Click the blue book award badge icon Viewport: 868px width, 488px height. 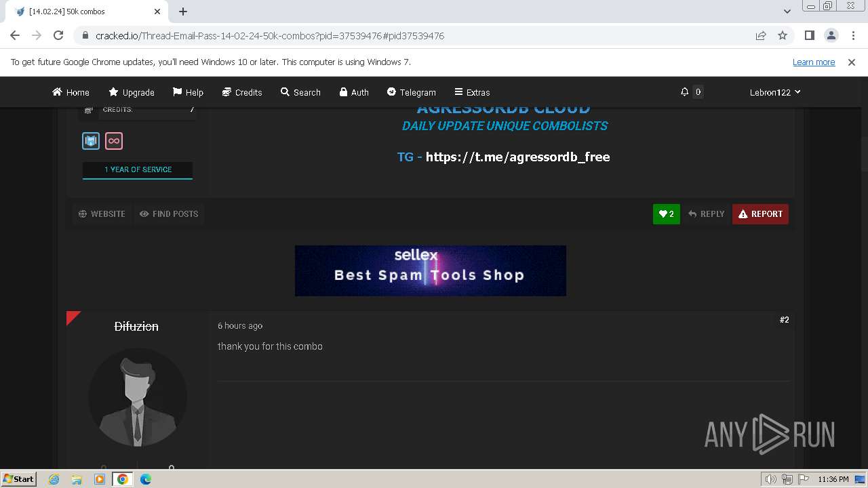tap(91, 141)
